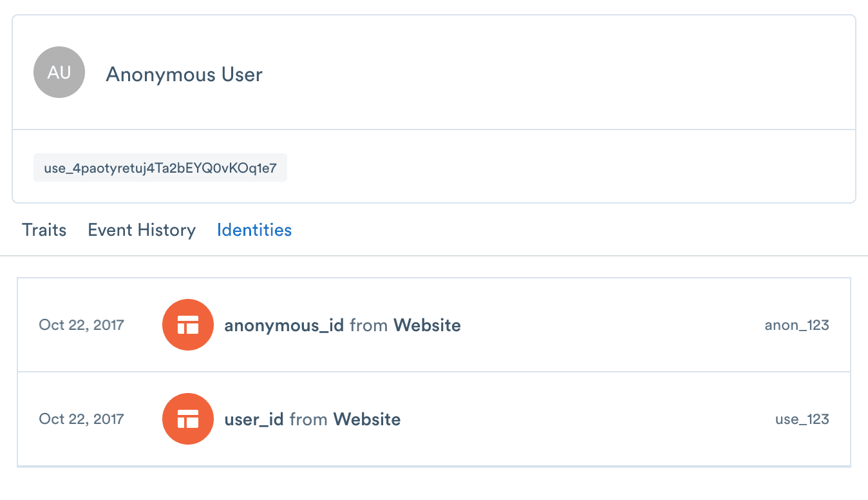Switch to the Event History tab
868x500 pixels.
point(142,230)
